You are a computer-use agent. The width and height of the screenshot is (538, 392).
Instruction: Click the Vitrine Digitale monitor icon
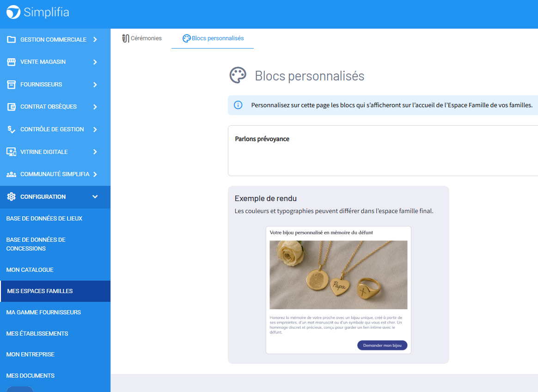pyautogui.click(x=12, y=152)
